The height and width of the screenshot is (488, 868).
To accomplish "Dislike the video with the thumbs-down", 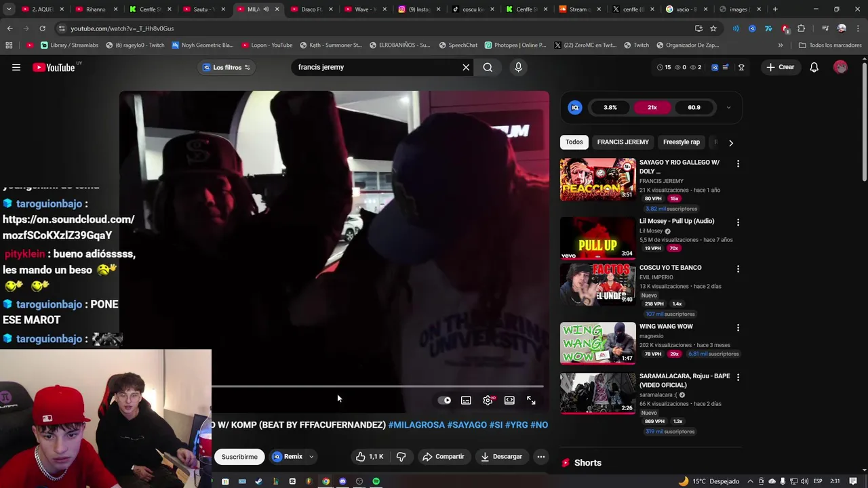I will coord(401,457).
